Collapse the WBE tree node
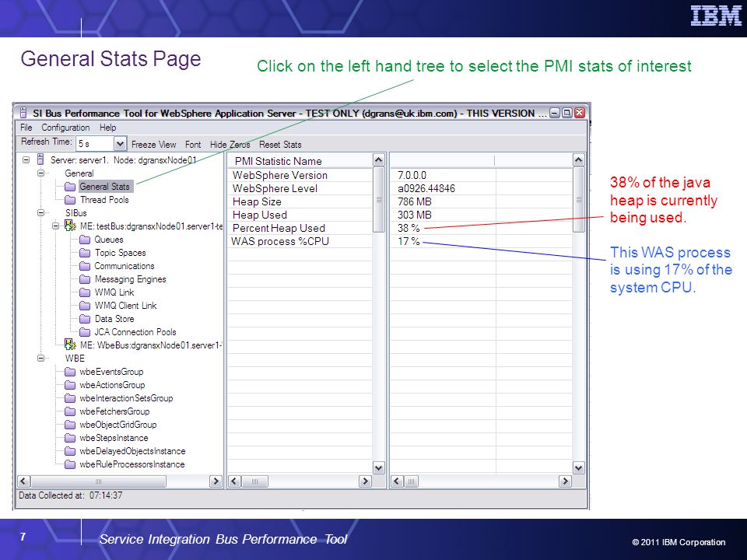This screenshot has width=747, height=560. pos(41,358)
